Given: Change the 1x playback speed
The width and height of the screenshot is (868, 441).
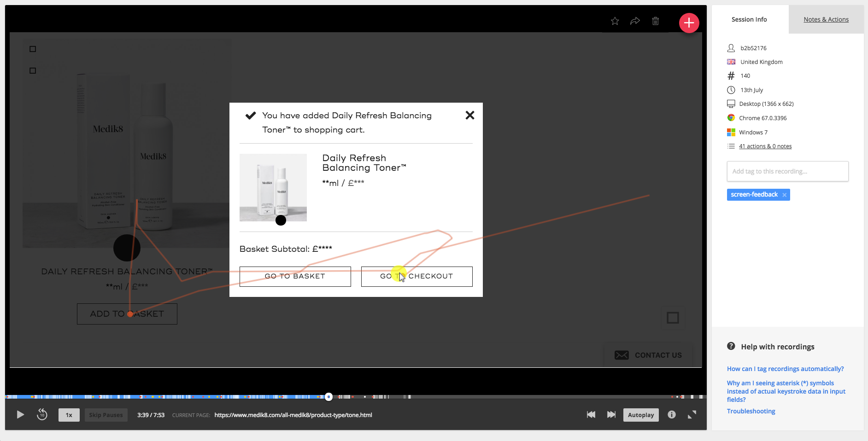Looking at the screenshot, I should 69,415.
